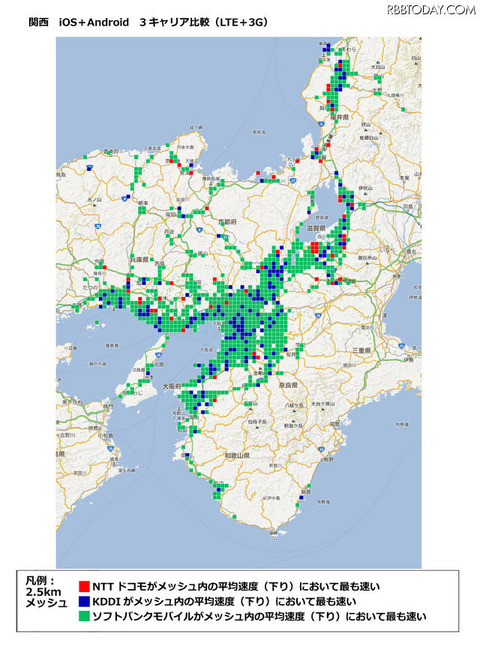
Task: Click the ソフトバンクモバイル legend description text
Action: click(259, 616)
